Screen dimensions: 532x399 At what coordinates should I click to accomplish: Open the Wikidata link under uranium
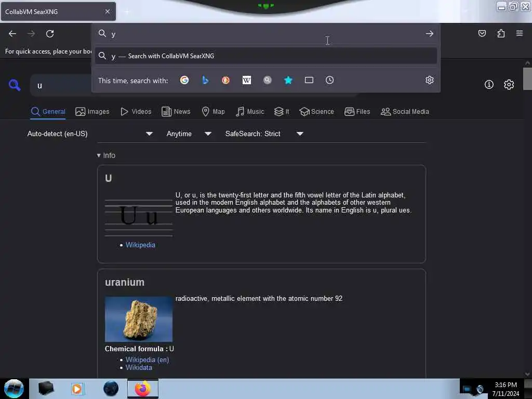(x=139, y=367)
